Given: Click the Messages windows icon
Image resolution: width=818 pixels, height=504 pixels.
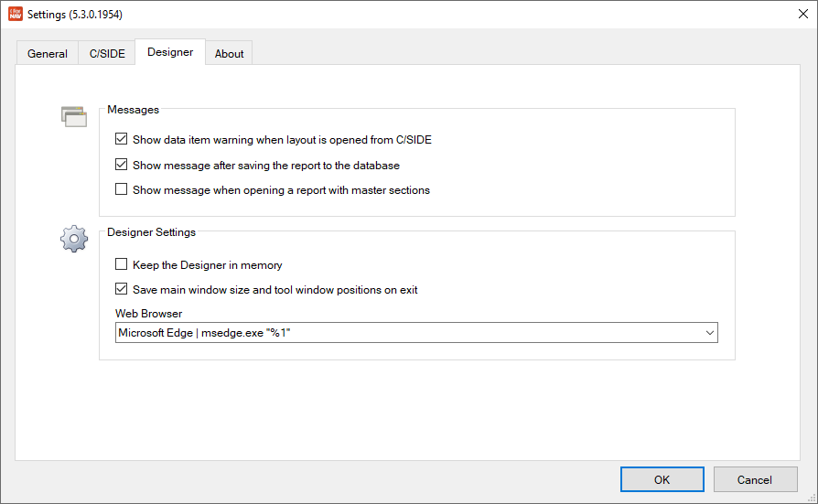Looking at the screenshot, I should (74, 117).
